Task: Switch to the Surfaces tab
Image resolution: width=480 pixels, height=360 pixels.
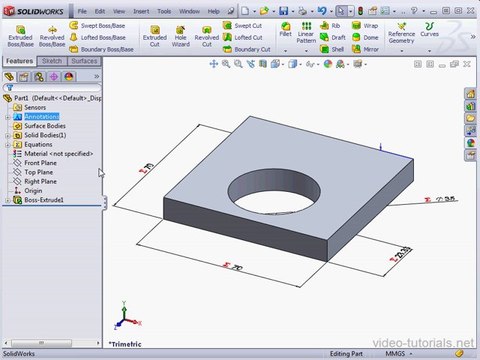Action: [84, 61]
